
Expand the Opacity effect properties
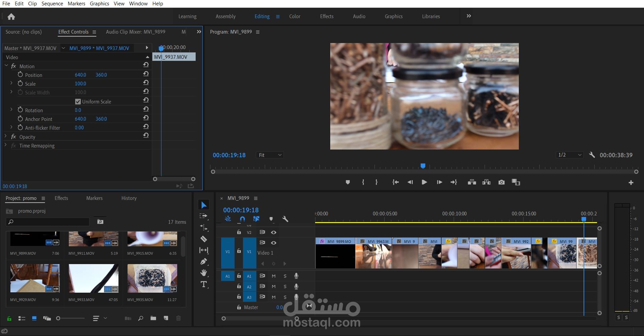click(x=6, y=136)
